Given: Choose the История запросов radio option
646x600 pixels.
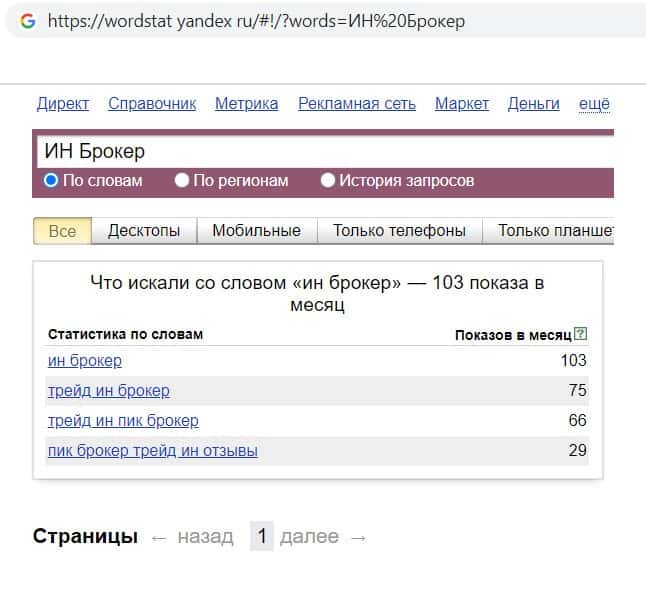Looking at the screenshot, I should [x=328, y=181].
